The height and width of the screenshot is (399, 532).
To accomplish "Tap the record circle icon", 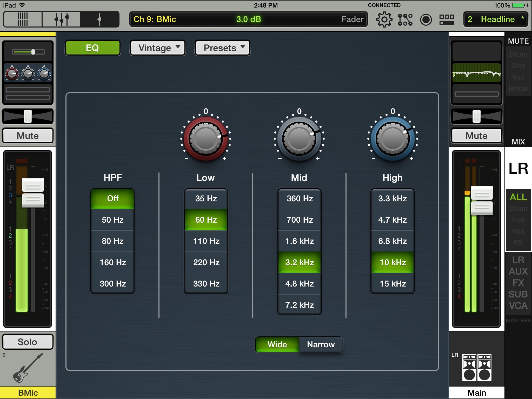I will pos(426,19).
